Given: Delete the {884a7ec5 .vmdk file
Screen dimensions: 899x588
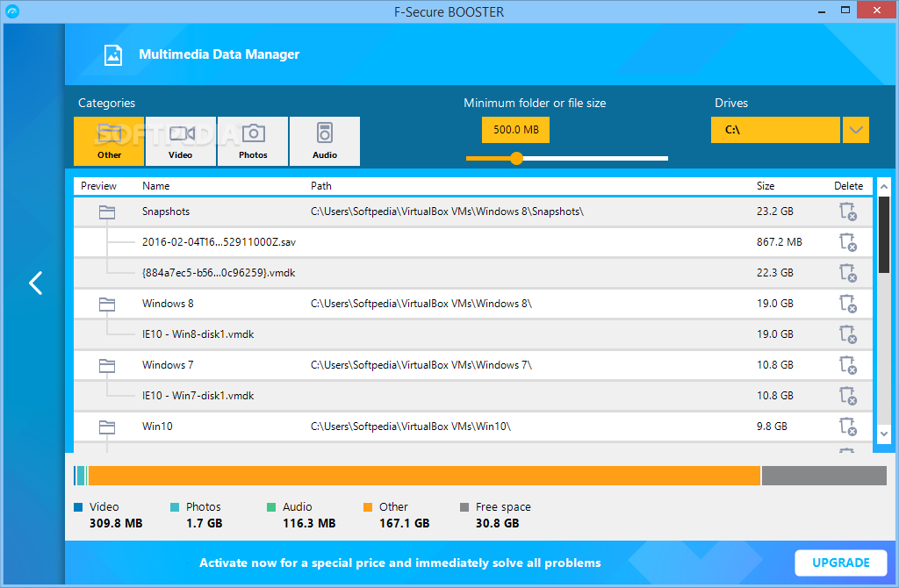Looking at the screenshot, I should click(848, 273).
